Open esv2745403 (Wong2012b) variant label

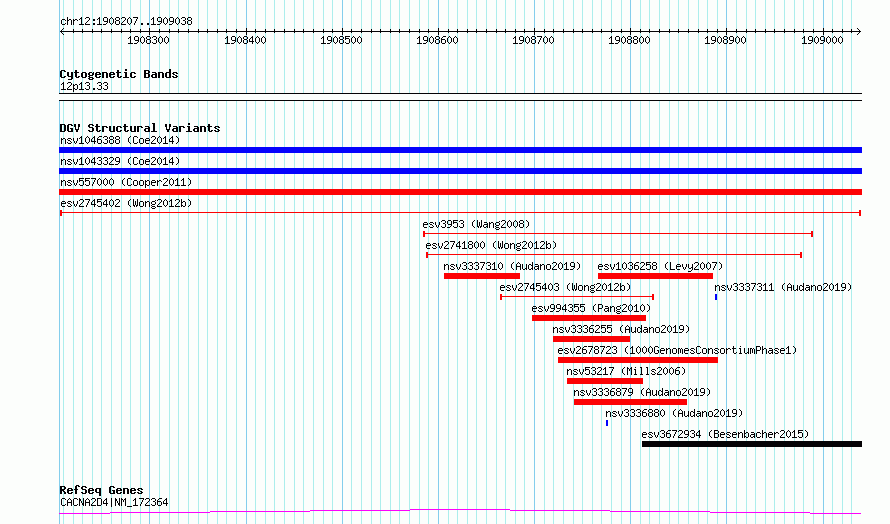tap(565, 287)
